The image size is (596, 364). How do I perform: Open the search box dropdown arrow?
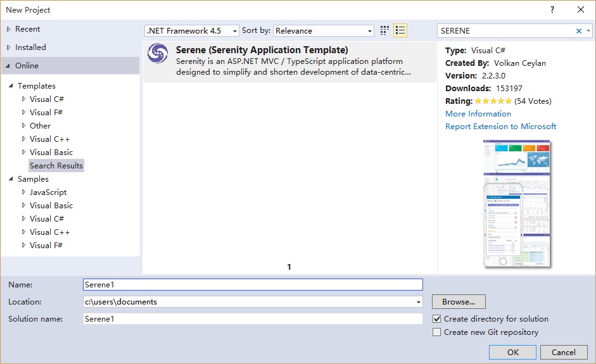588,30
